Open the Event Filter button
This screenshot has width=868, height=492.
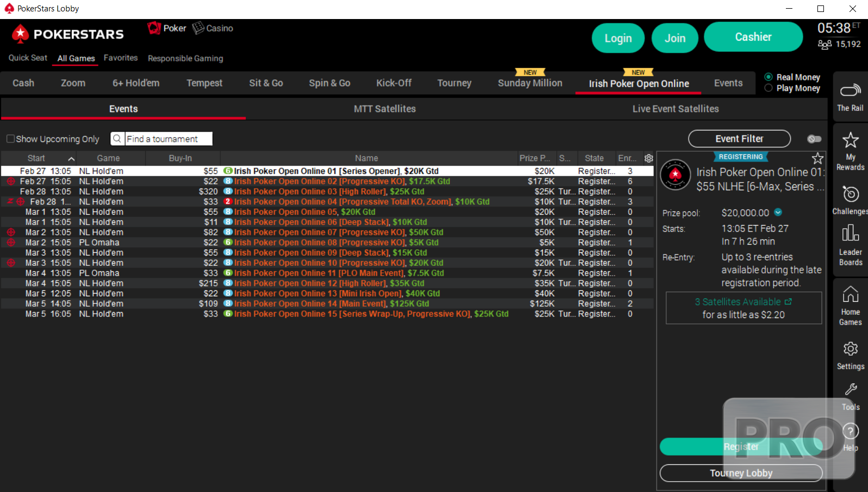click(739, 139)
